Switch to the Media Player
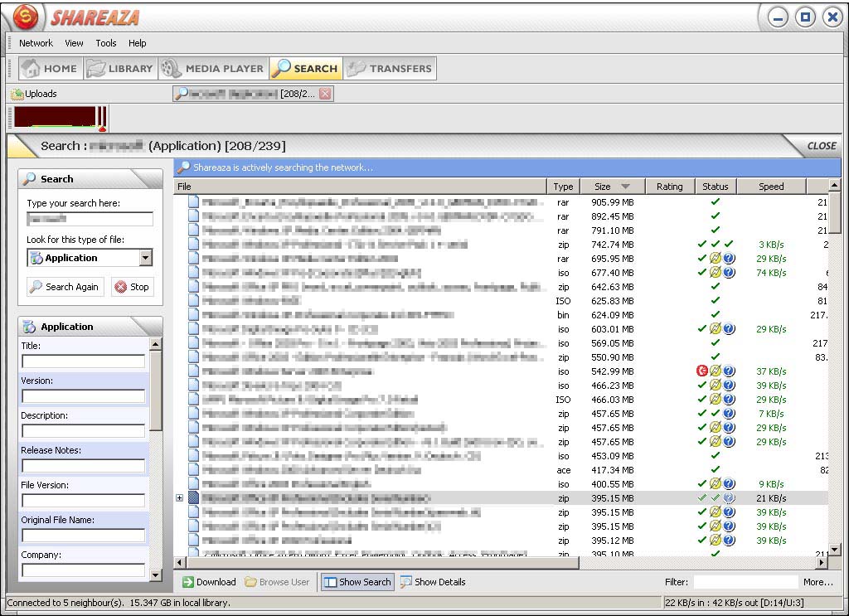 [x=213, y=69]
